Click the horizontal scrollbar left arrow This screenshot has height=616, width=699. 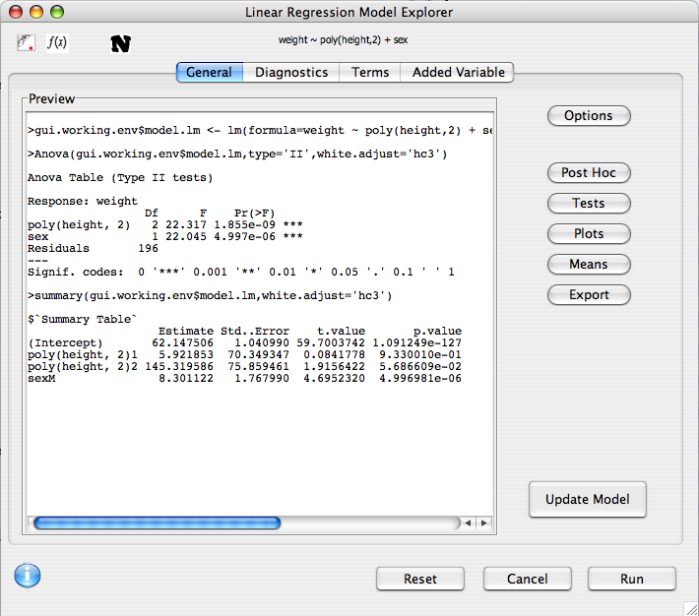pyautogui.click(x=469, y=524)
